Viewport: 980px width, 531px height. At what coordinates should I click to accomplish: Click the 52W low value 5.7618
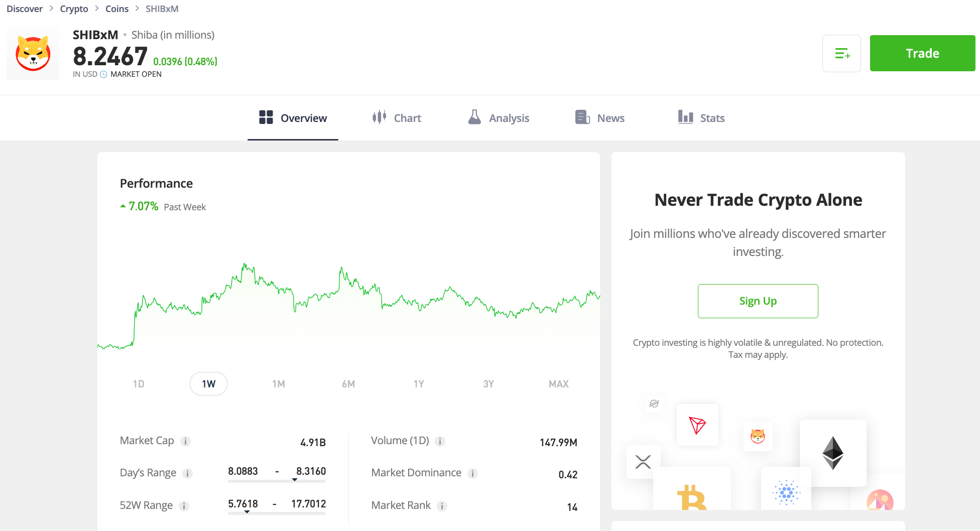click(243, 504)
